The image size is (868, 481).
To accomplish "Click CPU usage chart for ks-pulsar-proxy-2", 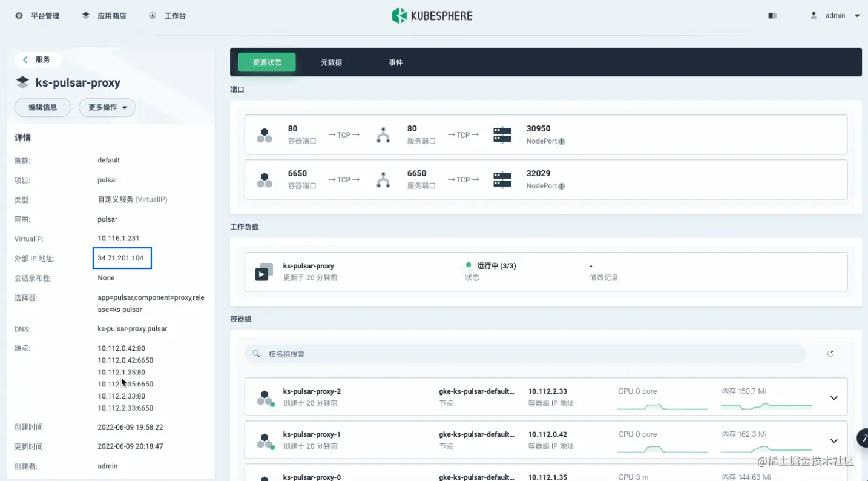I will (x=662, y=406).
